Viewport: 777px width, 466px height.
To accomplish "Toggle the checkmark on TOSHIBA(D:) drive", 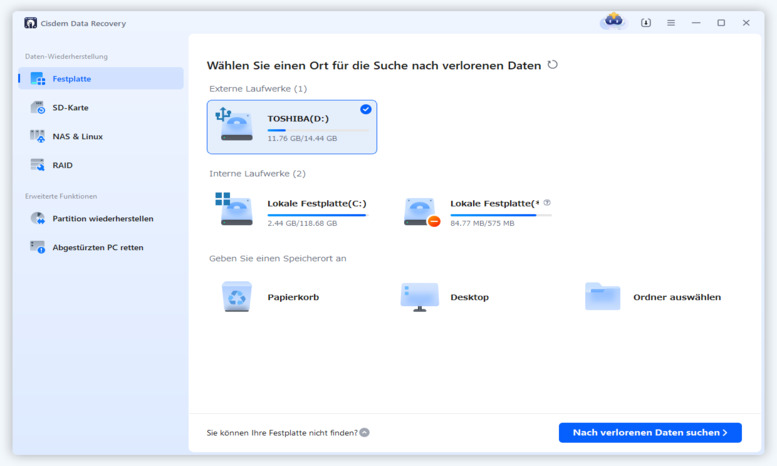I will tap(366, 109).
